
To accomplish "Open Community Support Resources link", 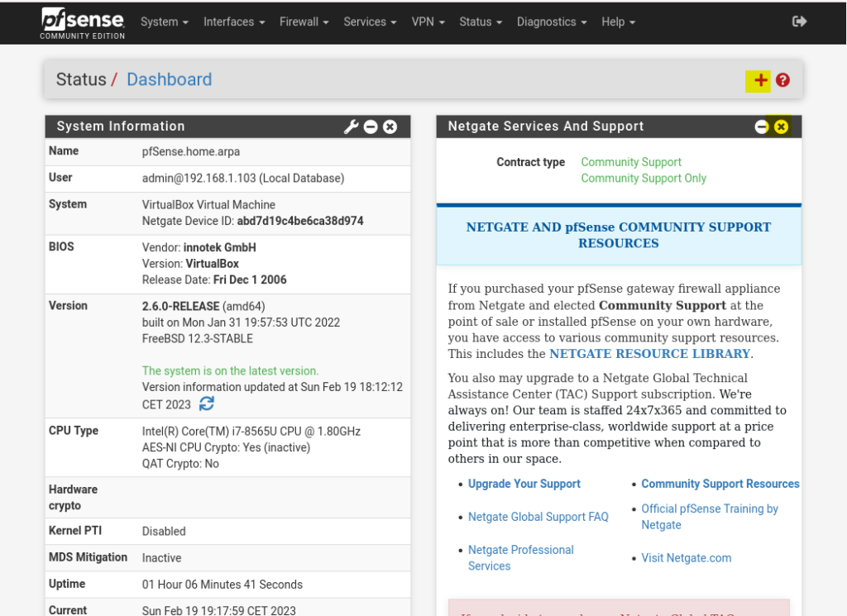I will pos(720,484).
